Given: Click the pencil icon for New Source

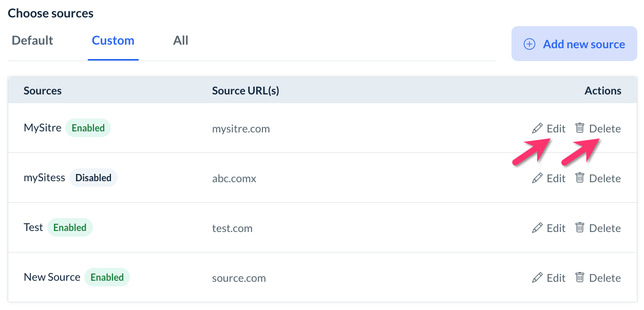Looking at the screenshot, I should pyautogui.click(x=537, y=278).
